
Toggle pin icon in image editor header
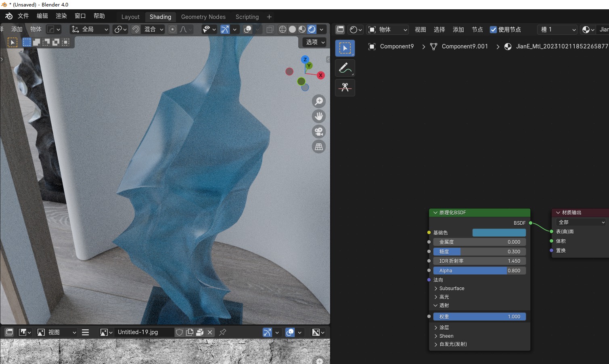click(x=222, y=332)
